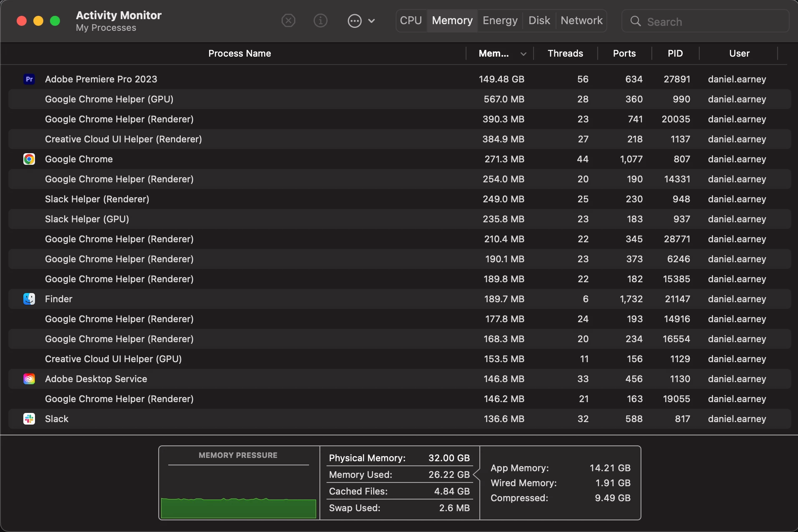Image resolution: width=798 pixels, height=532 pixels.
Task: Sort by PID column header
Action: 675,53
